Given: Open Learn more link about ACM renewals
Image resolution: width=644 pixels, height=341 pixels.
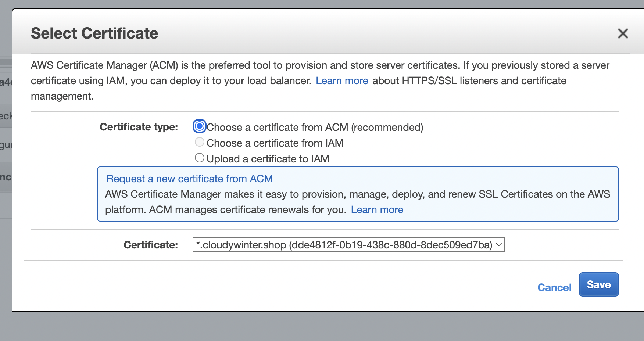Looking at the screenshot, I should click(x=377, y=210).
